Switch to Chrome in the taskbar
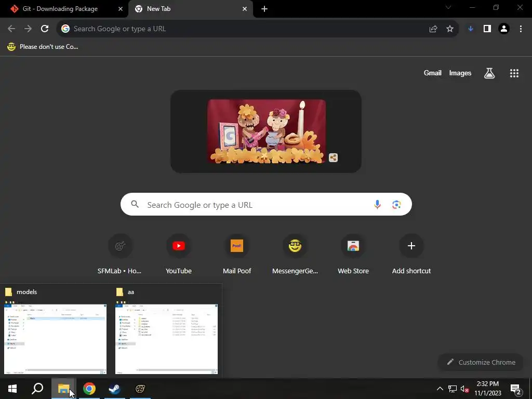This screenshot has width=532, height=399. pyautogui.click(x=89, y=389)
